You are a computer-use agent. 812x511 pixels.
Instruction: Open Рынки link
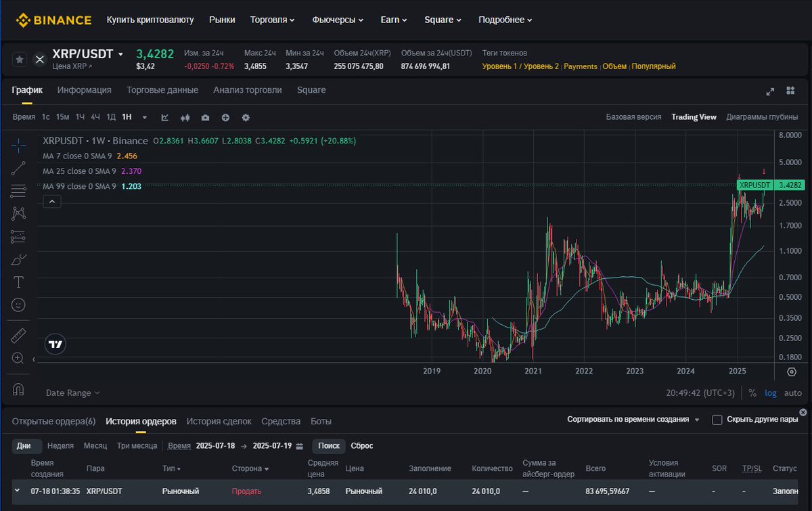click(222, 20)
